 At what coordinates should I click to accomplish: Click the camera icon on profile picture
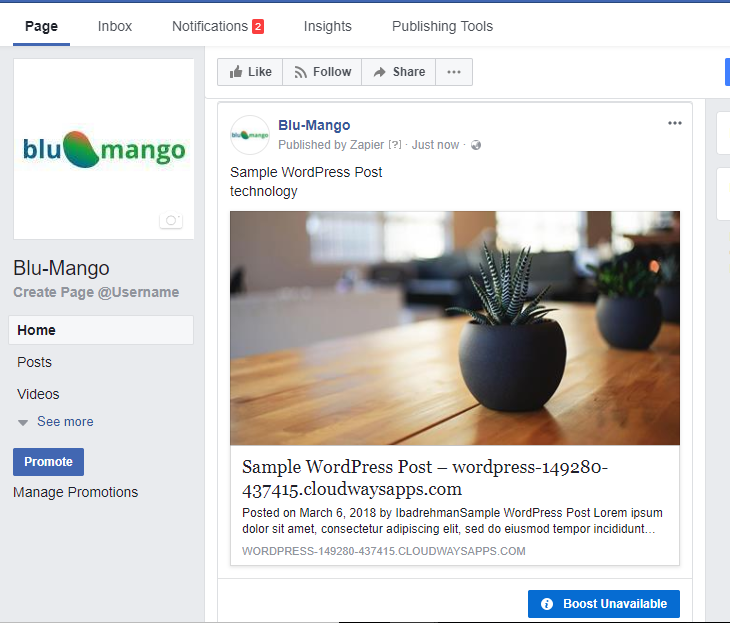(171, 221)
